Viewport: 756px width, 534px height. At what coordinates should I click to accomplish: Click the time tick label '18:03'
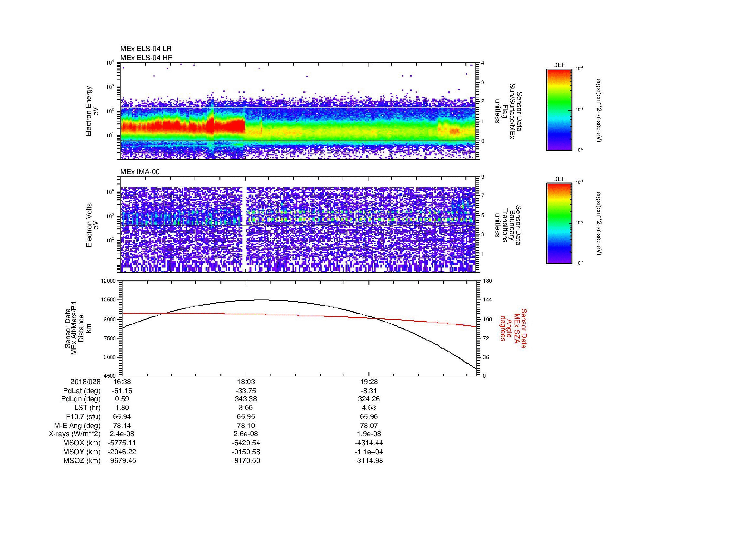click(x=246, y=382)
